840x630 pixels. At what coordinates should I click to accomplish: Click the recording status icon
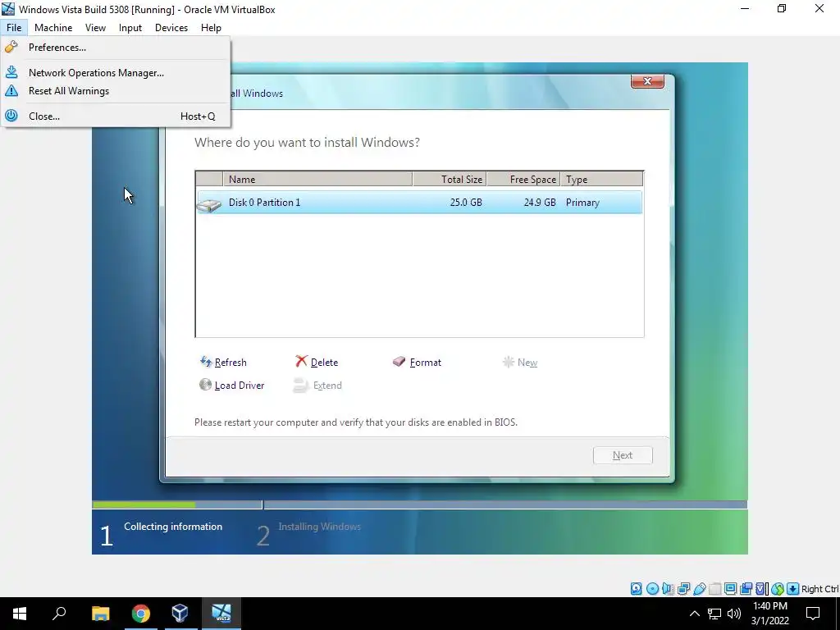[746, 589]
